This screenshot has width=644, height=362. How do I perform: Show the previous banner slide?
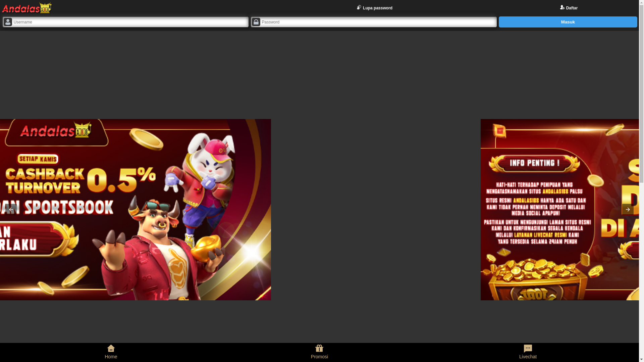point(11,209)
